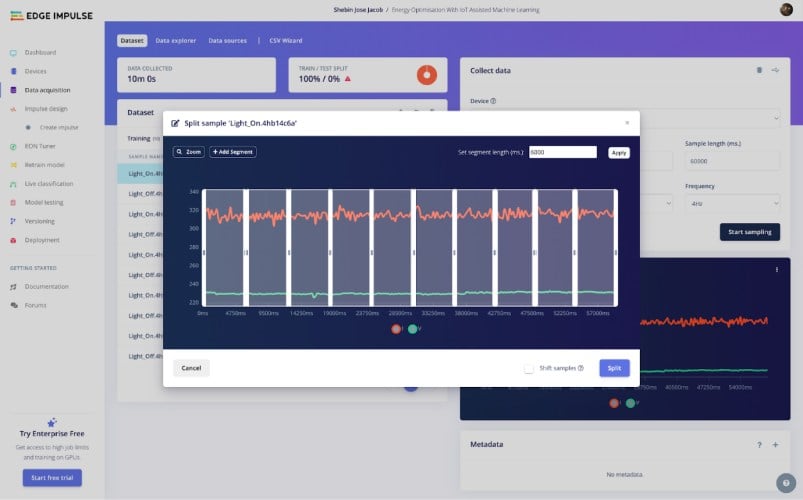The width and height of the screenshot is (803, 500).
Task: Apply the segment length setting
Action: pyautogui.click(x=619, y=153)
